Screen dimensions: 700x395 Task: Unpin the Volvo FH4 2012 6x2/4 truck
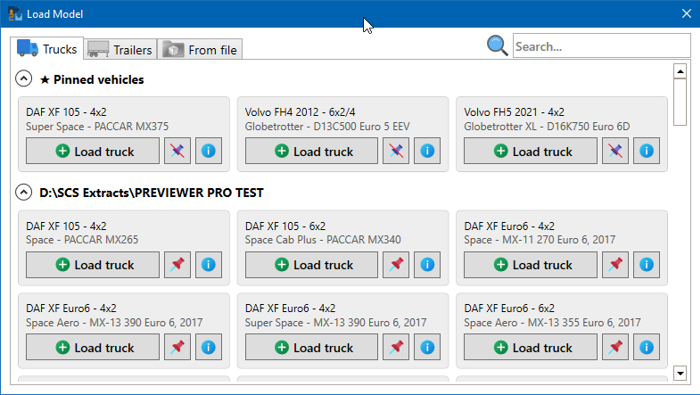[x=396, y=151]
